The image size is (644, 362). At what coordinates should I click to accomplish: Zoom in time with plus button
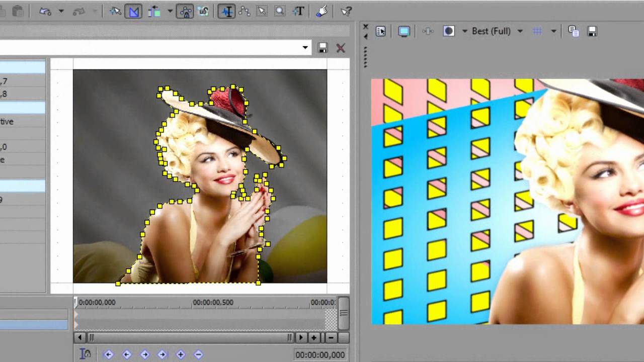(313, 337)
